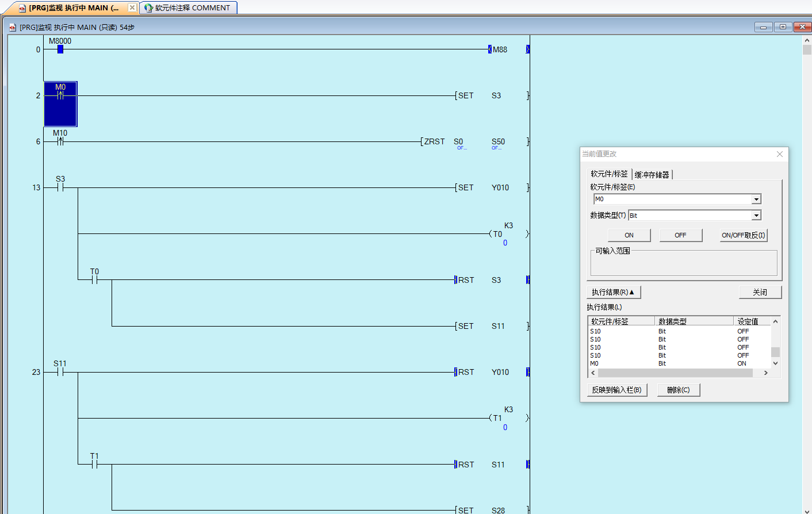Select the S11 contact at step 23
Image resolution: width=812 pixels, height=514 pixels.
click(60, 372)
